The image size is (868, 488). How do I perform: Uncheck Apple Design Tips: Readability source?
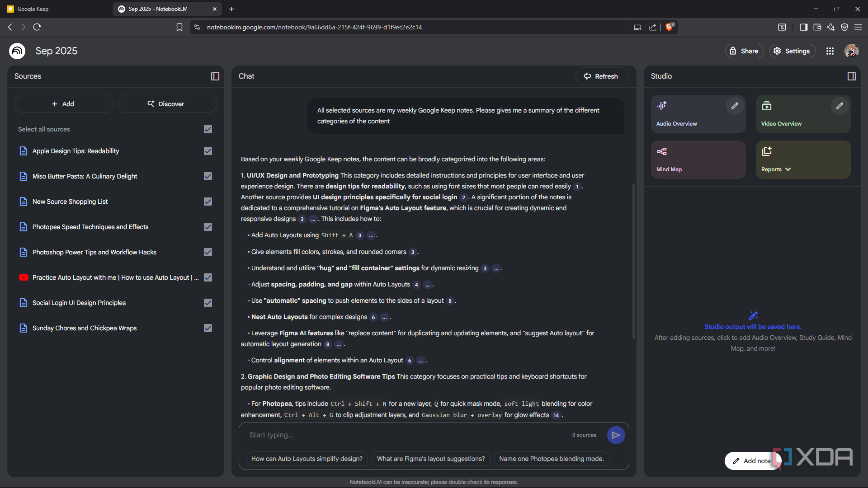(208, 151)
